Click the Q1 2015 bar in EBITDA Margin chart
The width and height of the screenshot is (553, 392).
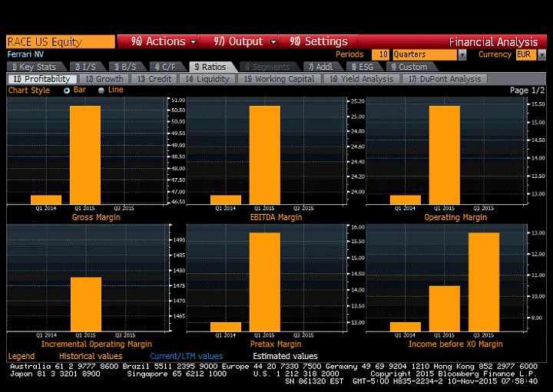[265, 155]
